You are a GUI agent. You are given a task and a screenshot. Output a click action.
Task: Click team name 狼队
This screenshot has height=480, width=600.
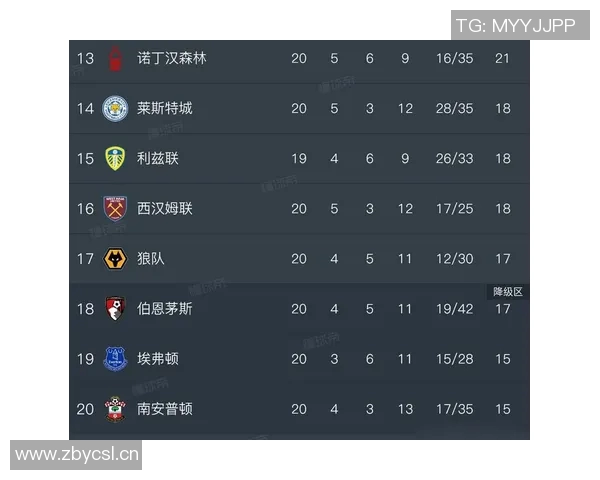[151, 259]
